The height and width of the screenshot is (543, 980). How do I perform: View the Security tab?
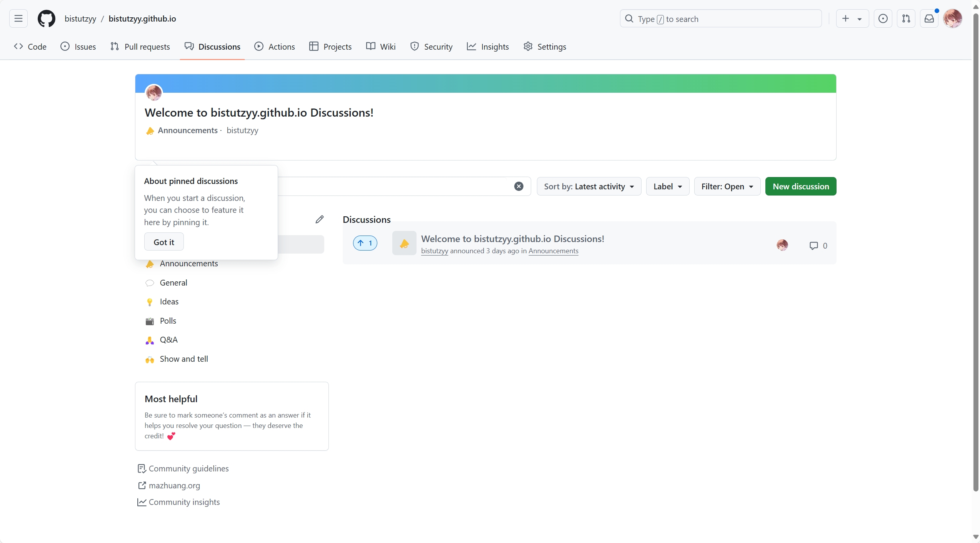(432, 47)
